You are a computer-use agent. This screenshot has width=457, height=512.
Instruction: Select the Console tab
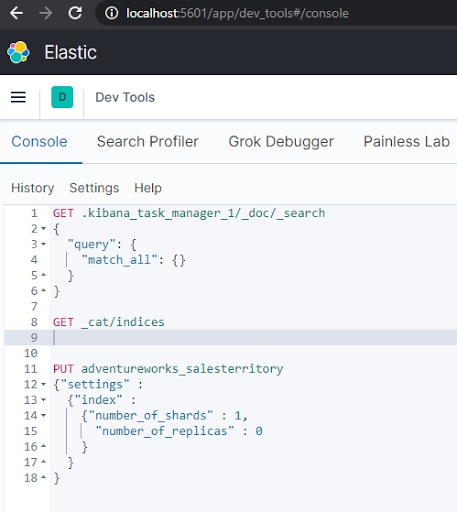point(39,142)
